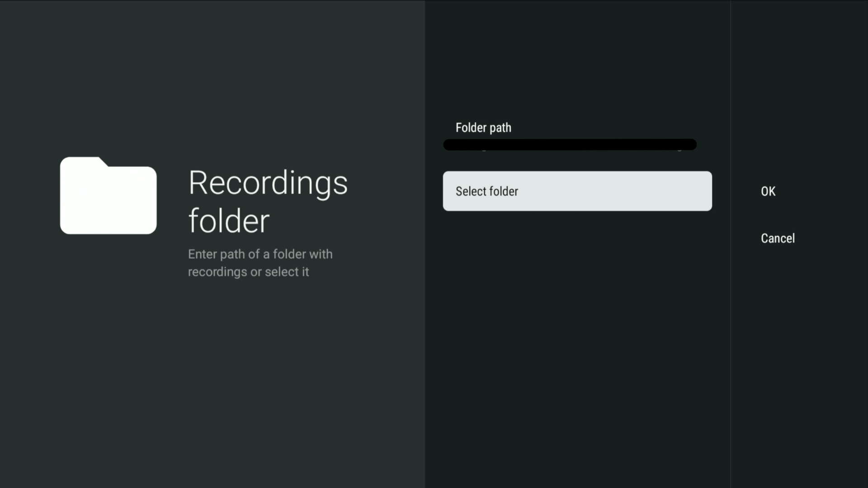Tap the large folder graphic beside the title

(108, 195)
